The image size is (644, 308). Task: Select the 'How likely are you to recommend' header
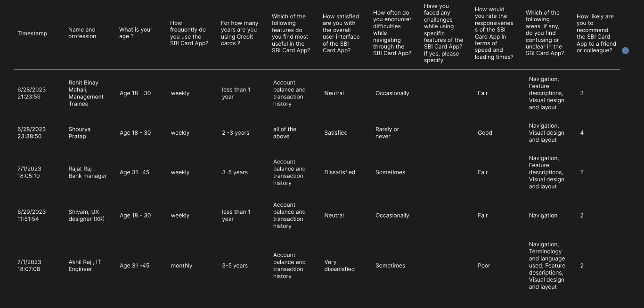pyautogui.click(x=596, y=33)
